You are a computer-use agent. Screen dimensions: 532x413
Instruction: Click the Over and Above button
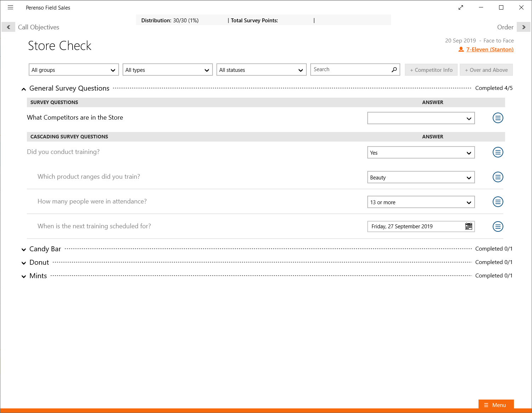coord(486,70)
